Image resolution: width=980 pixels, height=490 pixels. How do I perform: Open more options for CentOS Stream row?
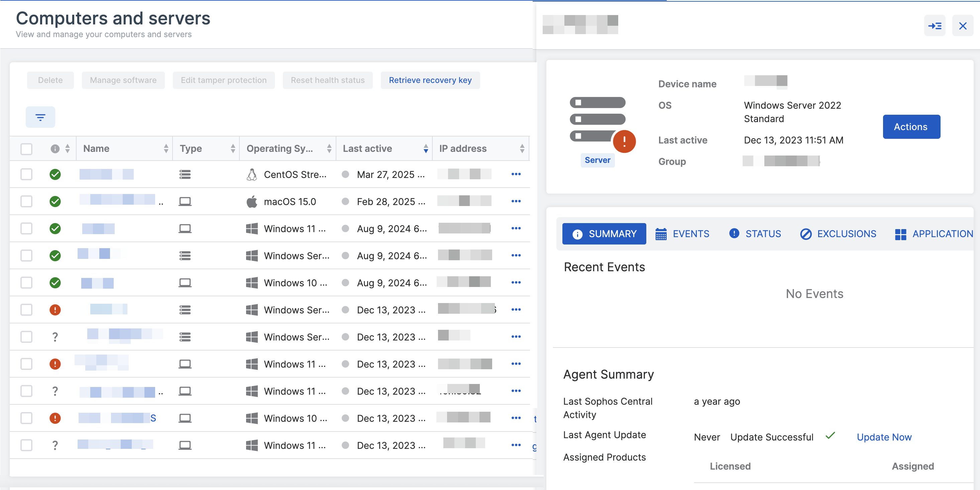[x=516, y=174]
